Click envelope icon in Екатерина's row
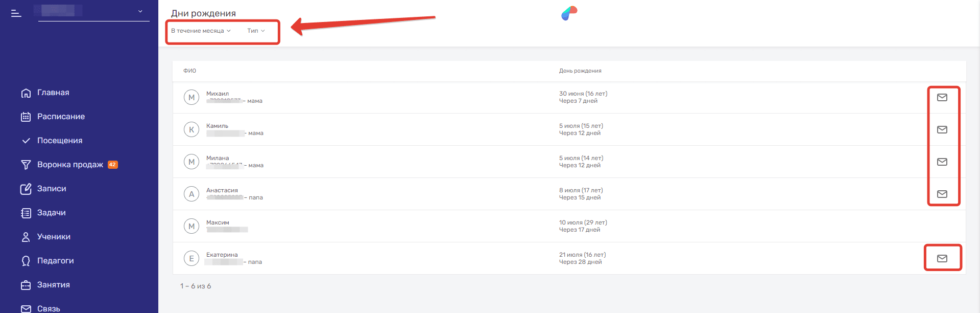 pyautogui.click(x=942, y=258)
